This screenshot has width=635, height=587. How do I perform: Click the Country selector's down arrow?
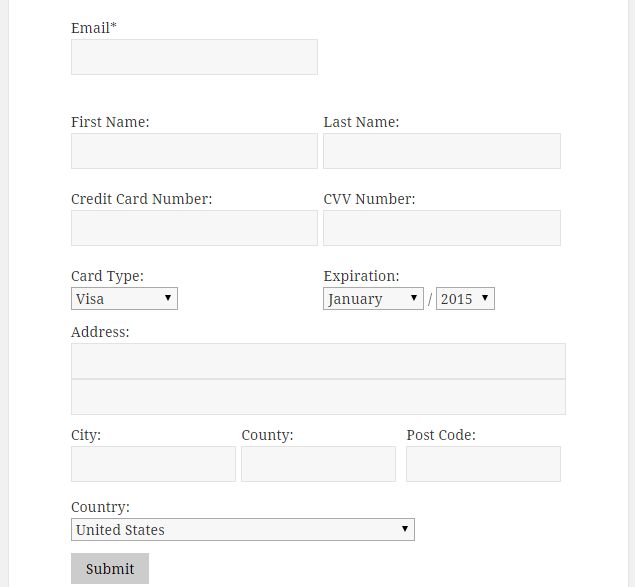tap(405, 529)
